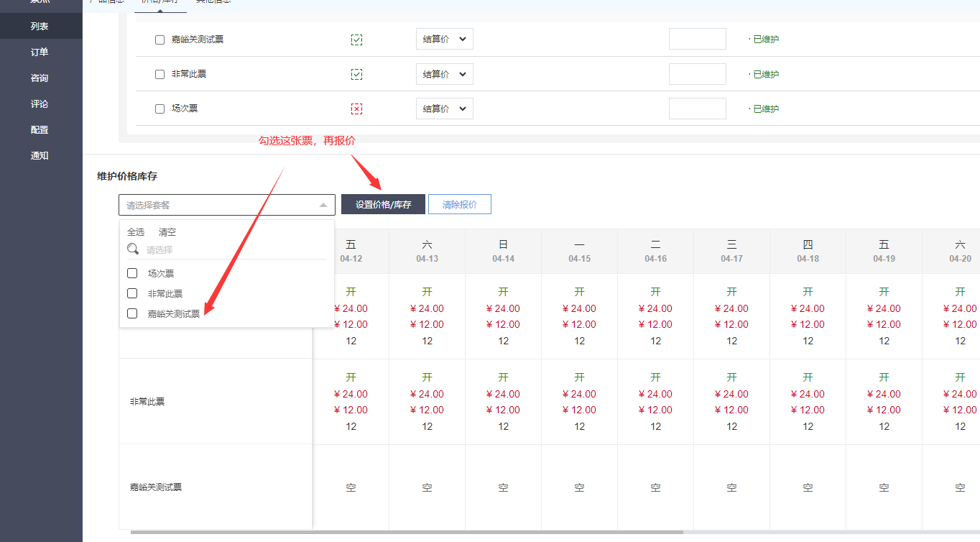Go to 配置 in the left sidebar
This screenshot has width=980, height=542.
tap(40, 129)
